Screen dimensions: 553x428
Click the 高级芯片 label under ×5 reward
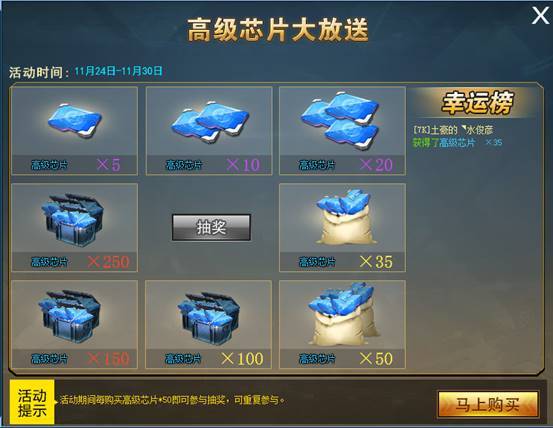click(x=49, y=165)
